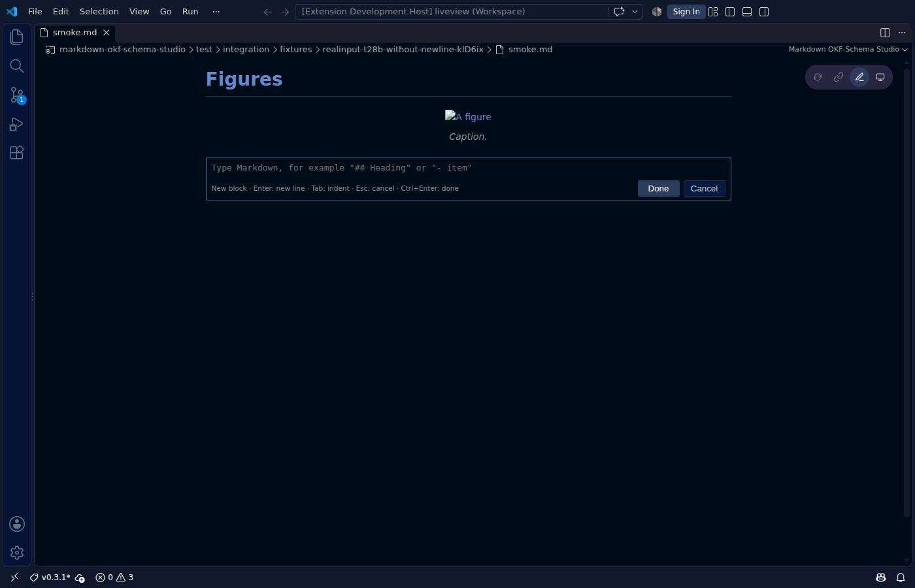Click breadcrumb markdown-okf-schema-studio
915x588 pixels.
tap(122, 50)
